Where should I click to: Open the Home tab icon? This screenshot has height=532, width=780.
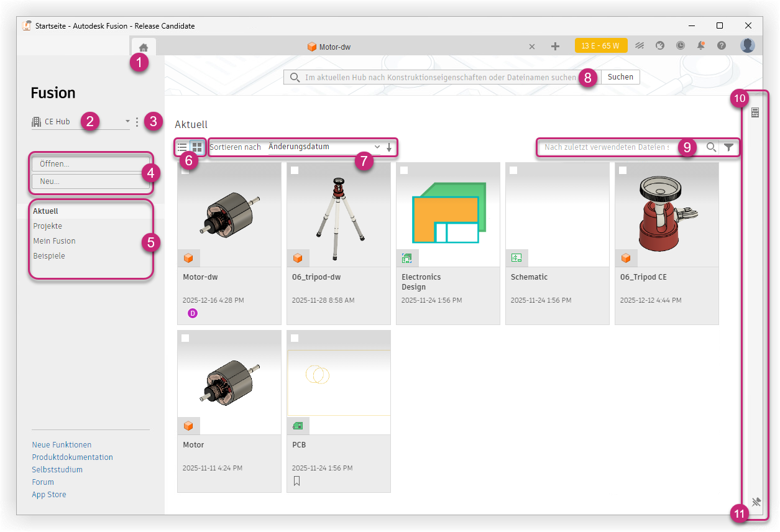pyautogui.click(x=144, y=47)
